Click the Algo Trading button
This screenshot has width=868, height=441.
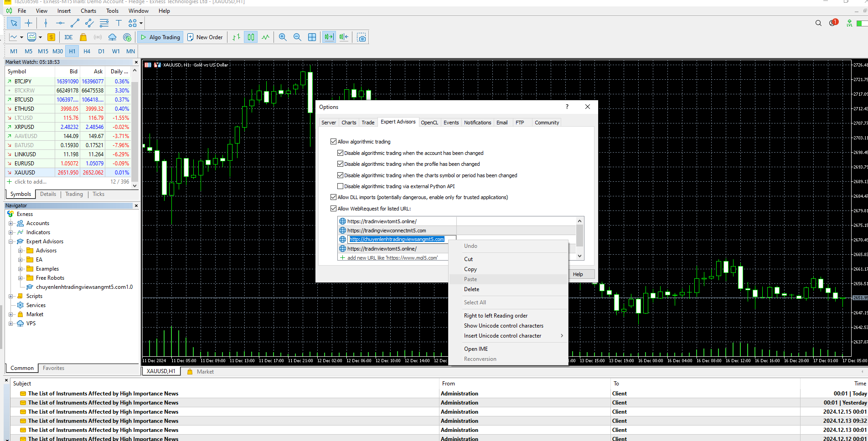[160, 37]
